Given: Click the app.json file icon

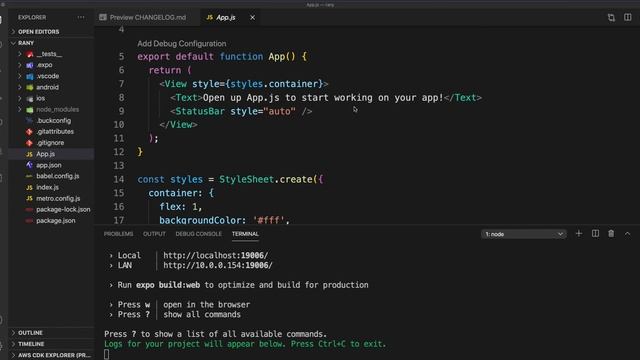Looking at the screenshot, I should (x=29, y=165).
